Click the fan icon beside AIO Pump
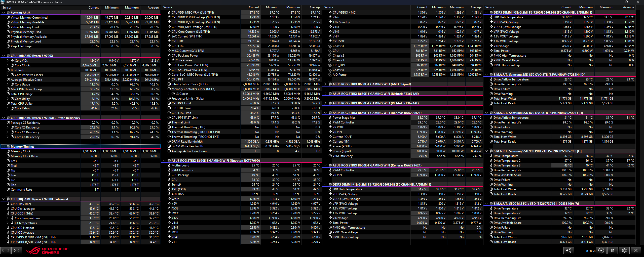This screenshot has width=644, height=257. coord(330,75)
